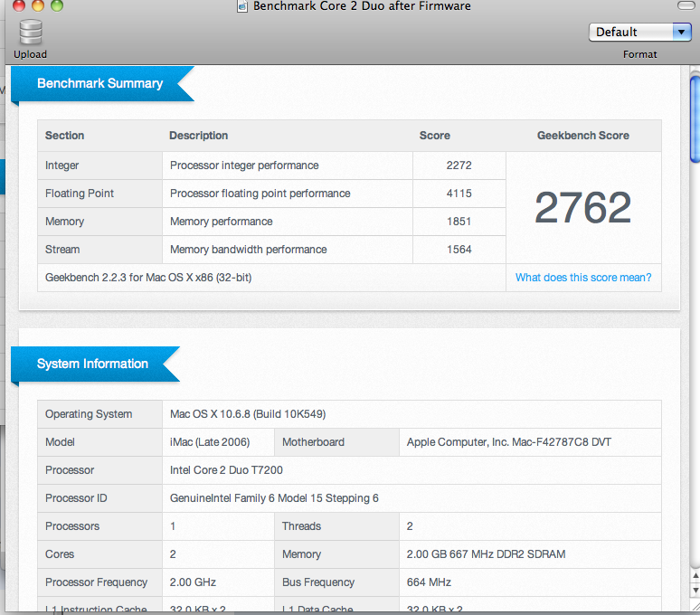Click the scrollbar up arrow

click(695, 576)
